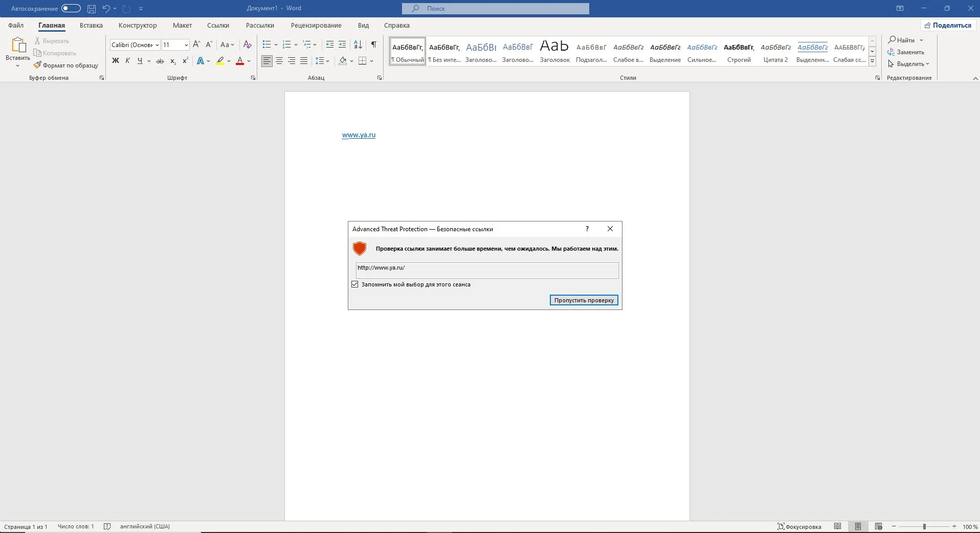
Task: Switch to Вставка tab
Action: point(91,25)
